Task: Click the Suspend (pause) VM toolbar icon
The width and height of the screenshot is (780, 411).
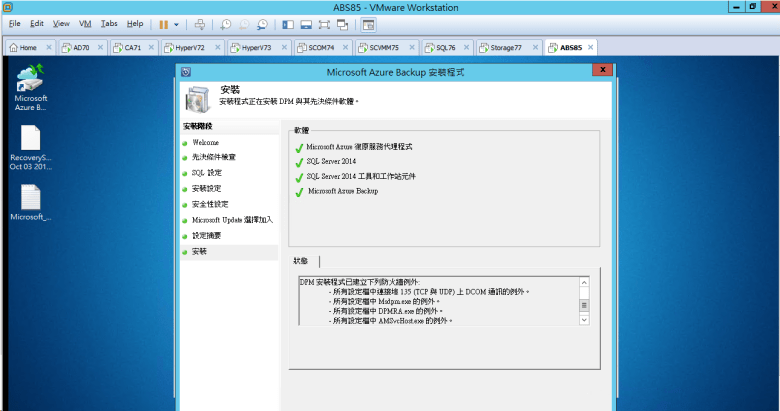Action: pos(163,23)
